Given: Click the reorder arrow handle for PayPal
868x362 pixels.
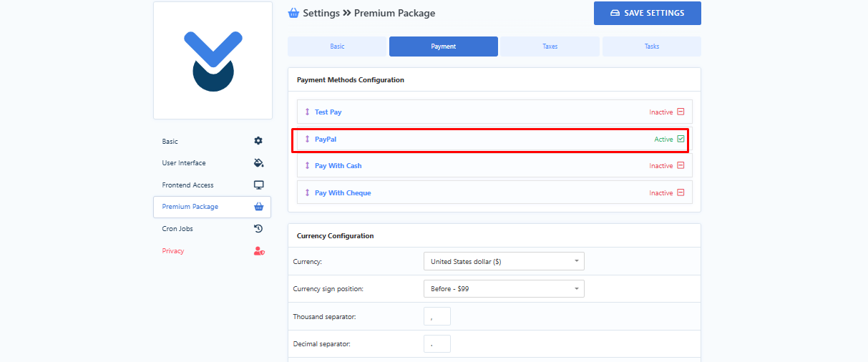Looking at the screenshot, I should point(308,139).
